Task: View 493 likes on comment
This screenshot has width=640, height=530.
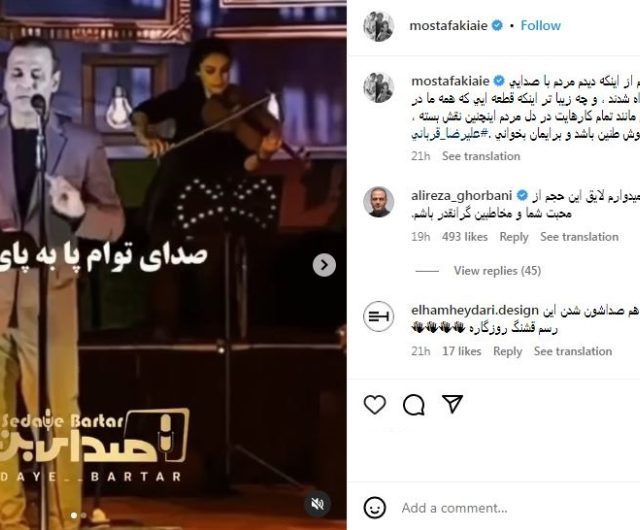Action: pos(464,237)
